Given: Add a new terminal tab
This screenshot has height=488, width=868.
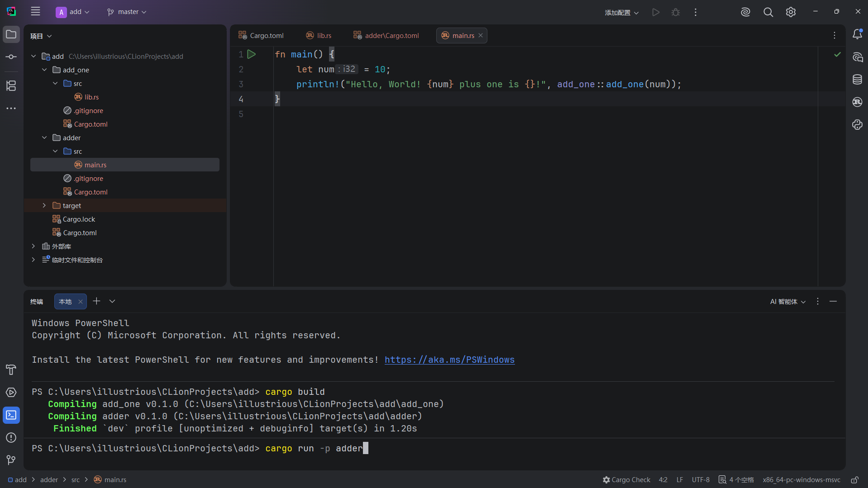Looking at the screenshot, I should tap(96, 301).
